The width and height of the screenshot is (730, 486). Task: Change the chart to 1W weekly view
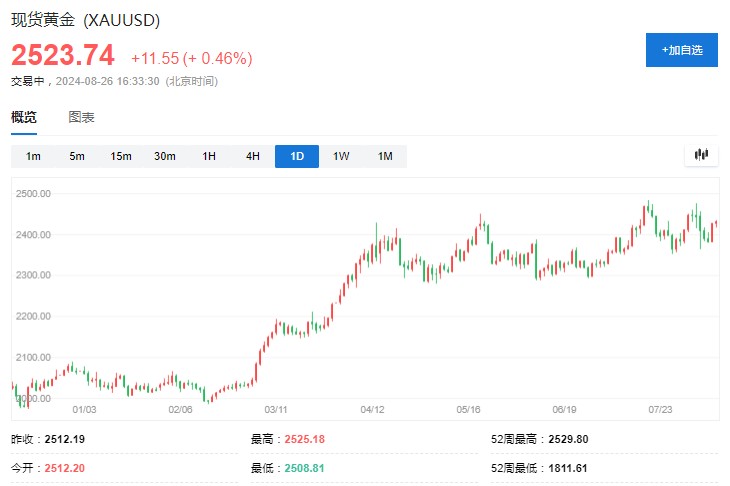click(x=341, y=156)
